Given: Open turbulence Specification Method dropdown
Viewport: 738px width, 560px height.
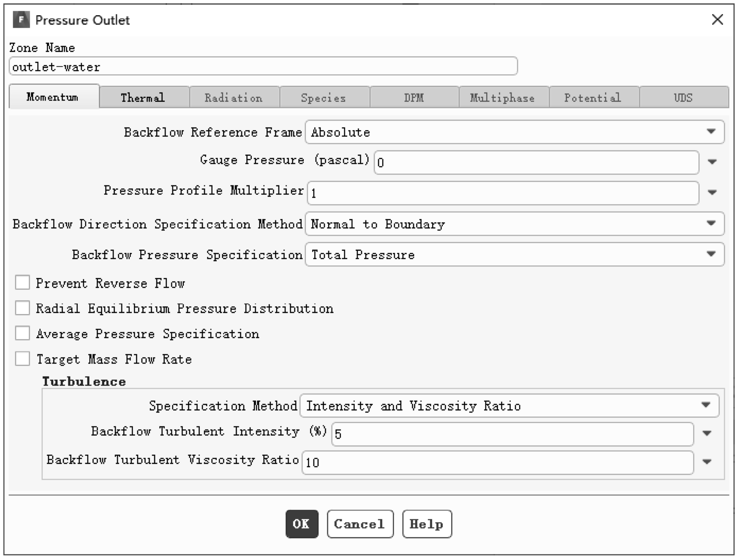Looking at the screenshot, I should point(509,406).
